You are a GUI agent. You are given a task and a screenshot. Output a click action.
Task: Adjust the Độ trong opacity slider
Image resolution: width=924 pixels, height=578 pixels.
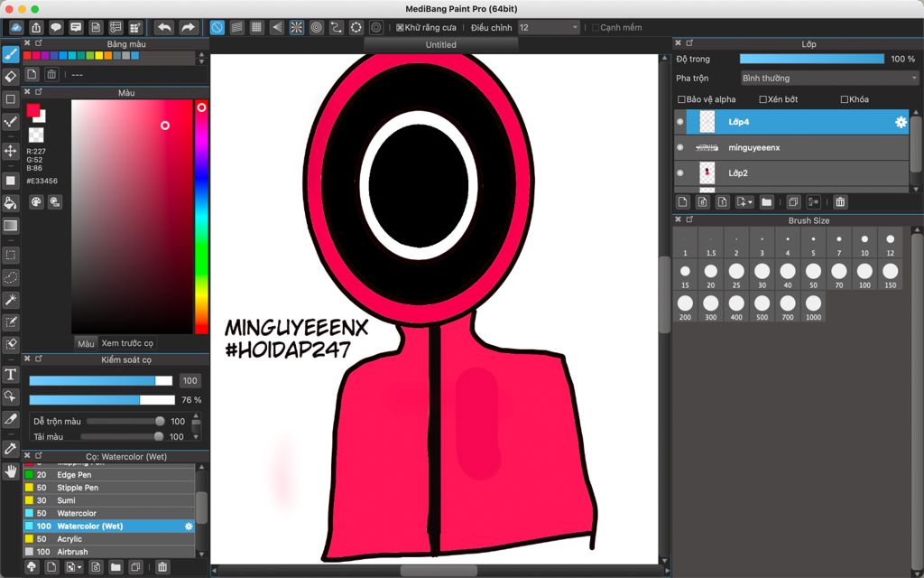tap(812, 59)
